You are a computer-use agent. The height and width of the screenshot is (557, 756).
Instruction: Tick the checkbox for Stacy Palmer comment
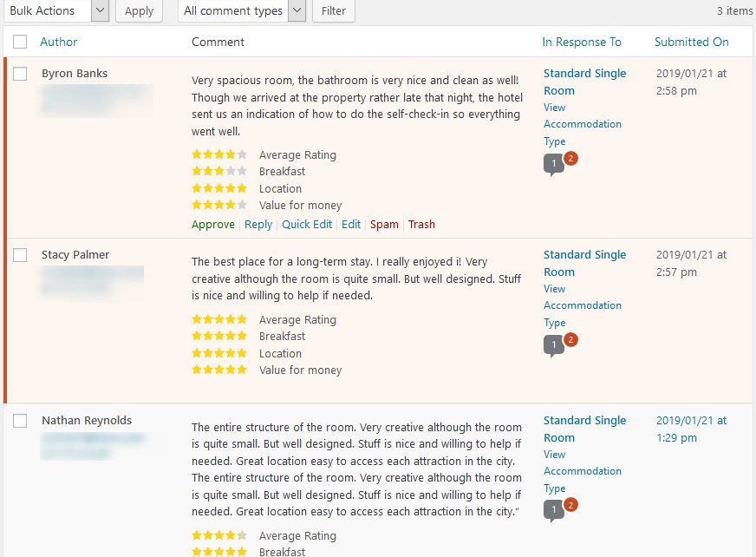click(x=20, y=255)
